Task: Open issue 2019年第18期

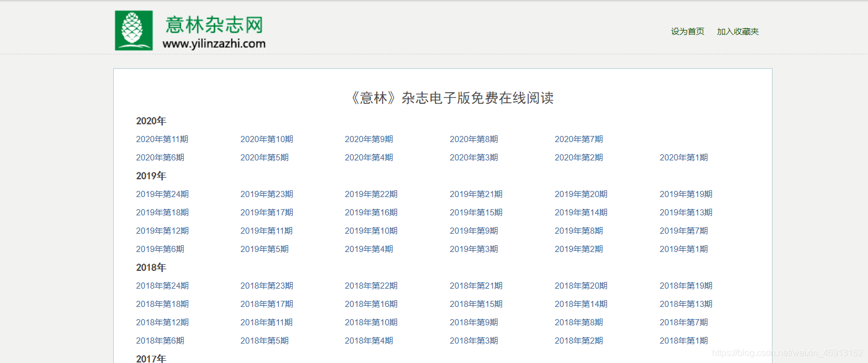Action: [162, 213]
